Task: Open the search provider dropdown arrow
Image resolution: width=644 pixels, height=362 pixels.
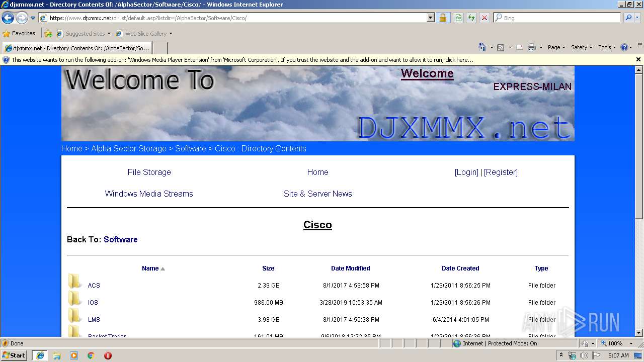Action: click(637, 18)
